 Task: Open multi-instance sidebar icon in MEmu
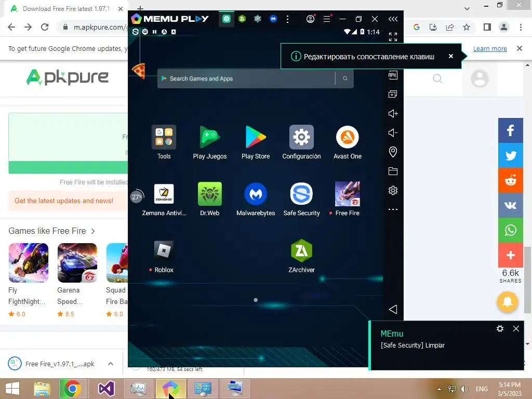[393, 94]
